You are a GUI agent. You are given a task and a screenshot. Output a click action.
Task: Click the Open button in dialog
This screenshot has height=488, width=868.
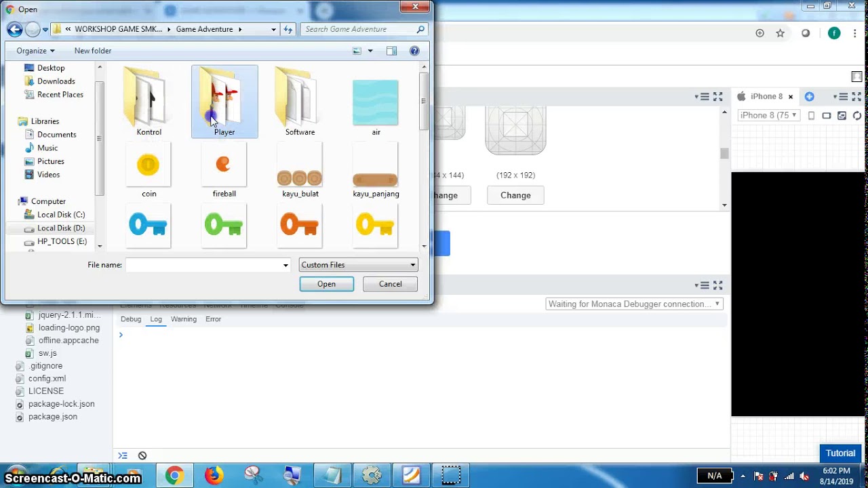[326, 284]
